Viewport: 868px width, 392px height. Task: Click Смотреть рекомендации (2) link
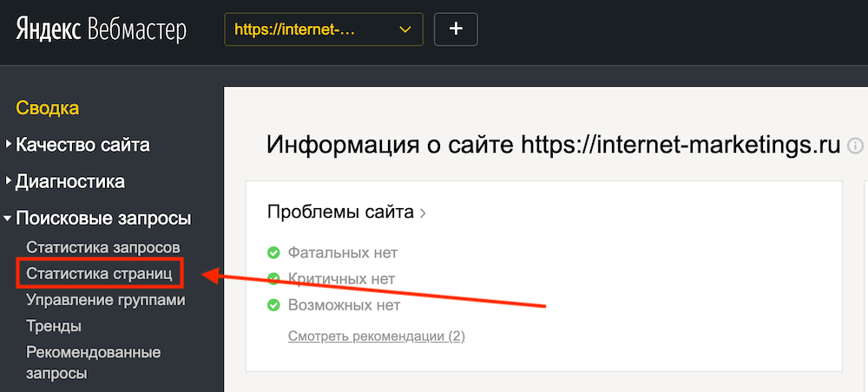(376, 336)
